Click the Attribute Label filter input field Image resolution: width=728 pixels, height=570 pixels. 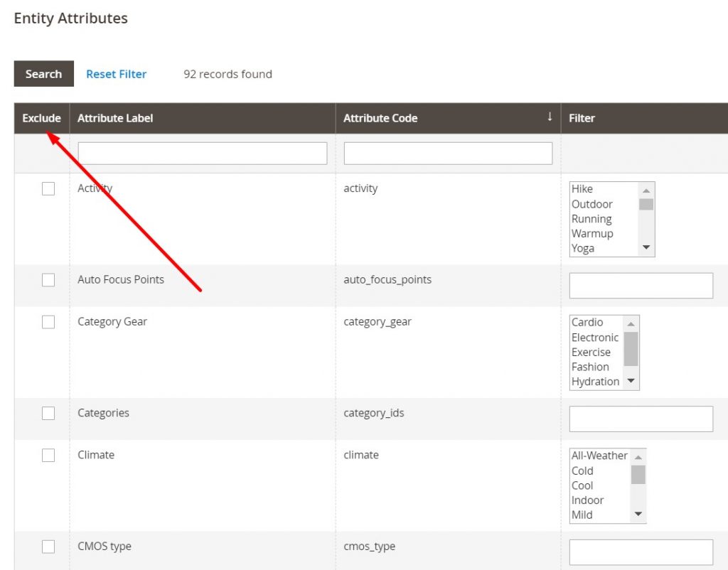click(x=203, y=153)
